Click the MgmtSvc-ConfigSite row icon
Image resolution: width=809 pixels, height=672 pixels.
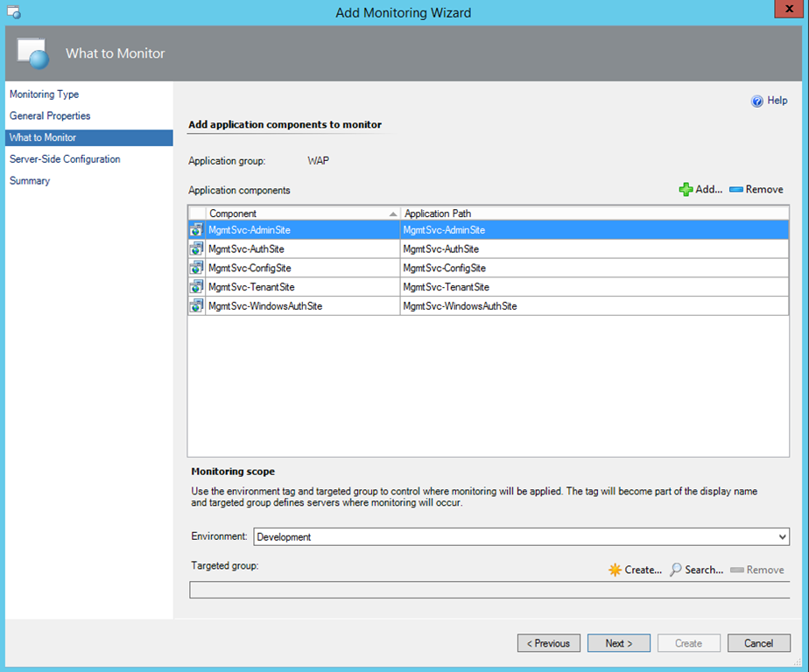pyautogui.click(x=196, y=268)
